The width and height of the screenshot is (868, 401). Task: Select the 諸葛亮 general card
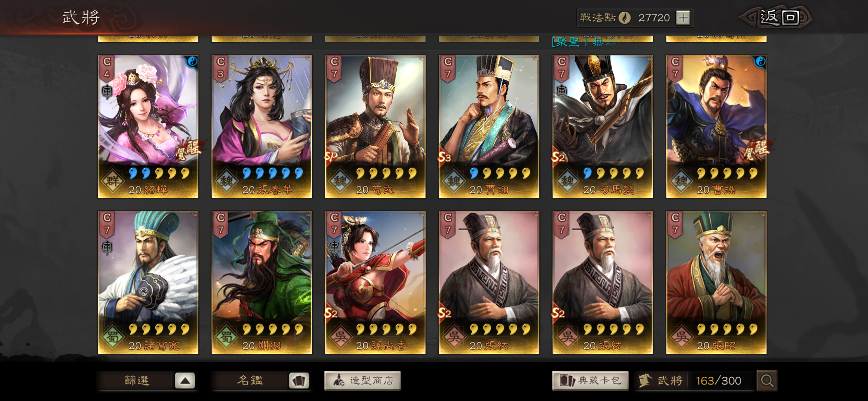click(x=148, y=282)
